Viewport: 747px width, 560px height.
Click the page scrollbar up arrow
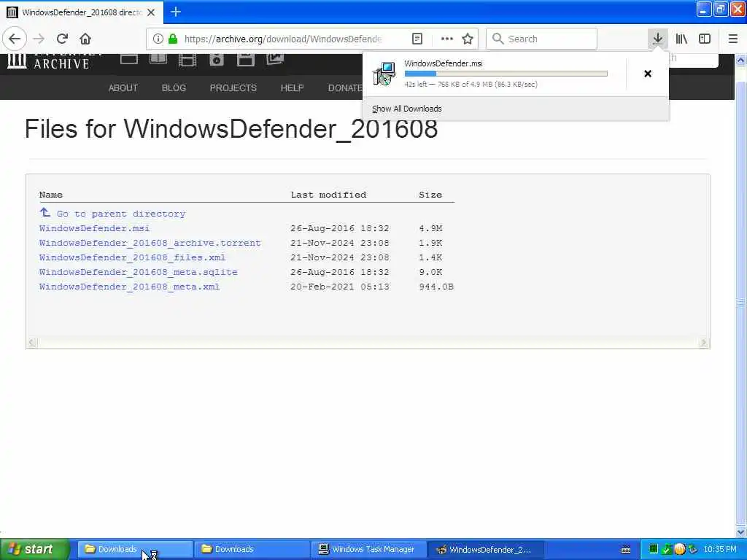click(741, 60)
